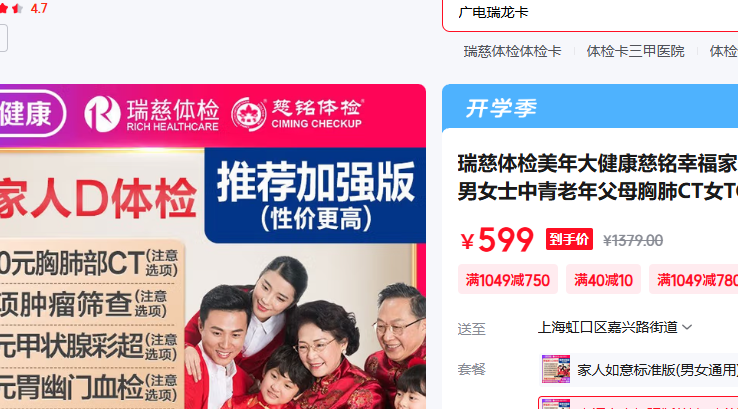Select the 家人如意标准版(男女通用) package option

point(638,369)
